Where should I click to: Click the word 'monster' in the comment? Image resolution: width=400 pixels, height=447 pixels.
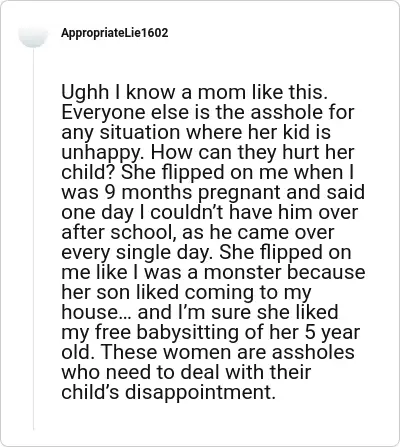[243, 272]
